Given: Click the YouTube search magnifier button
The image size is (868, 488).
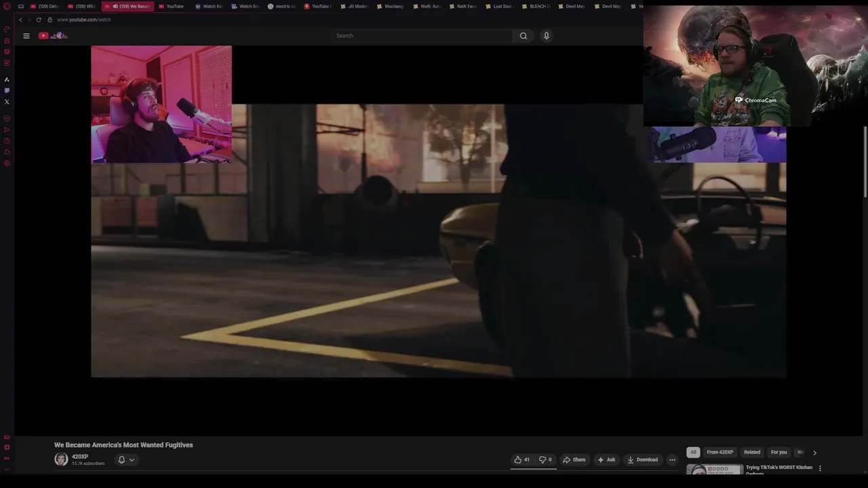Looking at the screenshot, I should [523, 36].
